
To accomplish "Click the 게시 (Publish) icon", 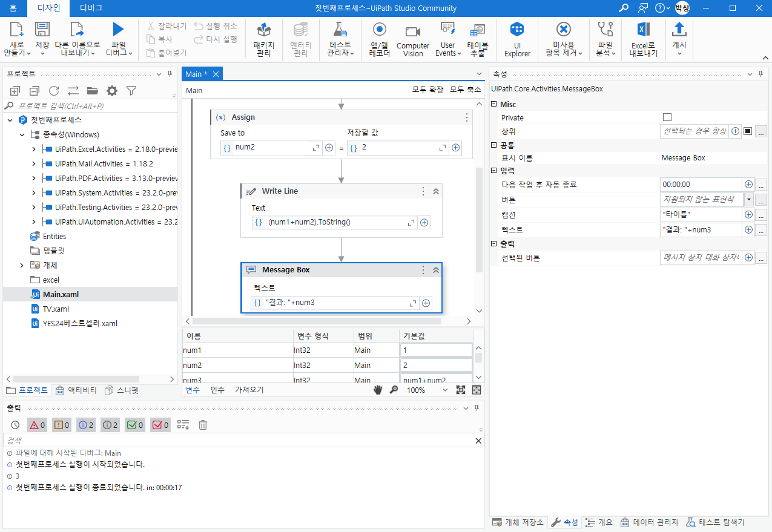I will click(x=679, y=30).
